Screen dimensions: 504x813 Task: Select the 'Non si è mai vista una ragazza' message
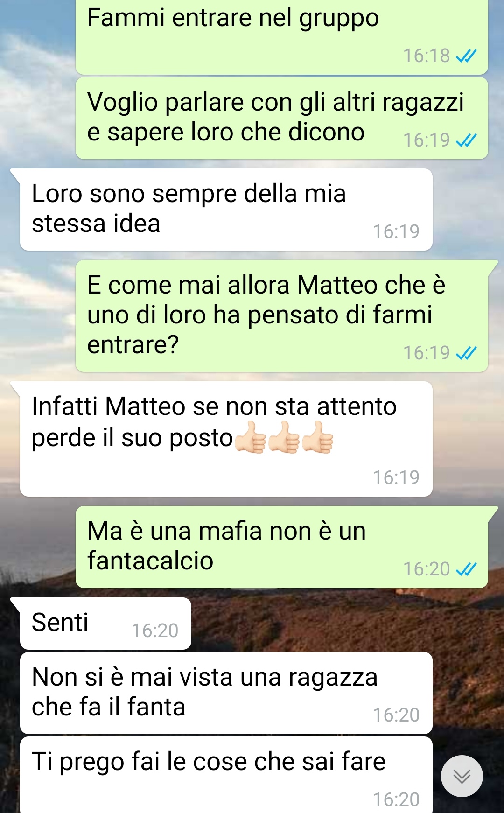point(226,693)
